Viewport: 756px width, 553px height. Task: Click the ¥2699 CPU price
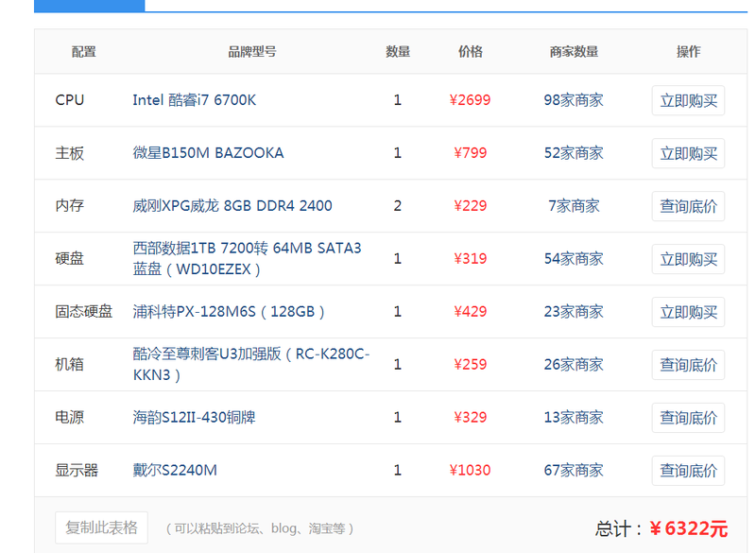pyautogui.click(x=470, y=100)
